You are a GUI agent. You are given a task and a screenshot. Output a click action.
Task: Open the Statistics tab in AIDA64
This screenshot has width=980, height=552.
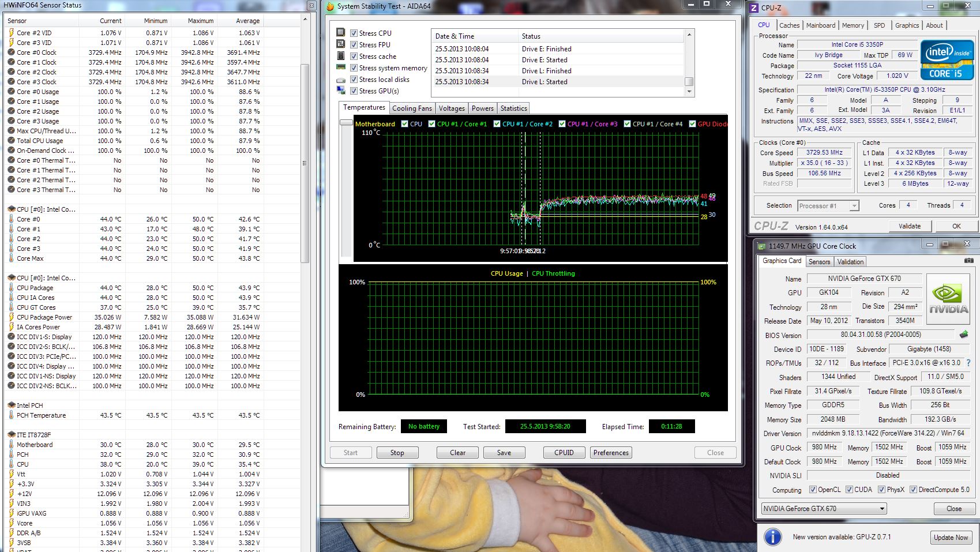513,108
